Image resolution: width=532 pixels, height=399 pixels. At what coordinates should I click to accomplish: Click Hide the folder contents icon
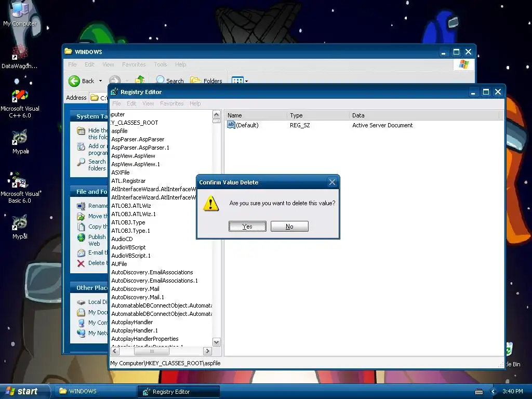(x=81, y=131)
